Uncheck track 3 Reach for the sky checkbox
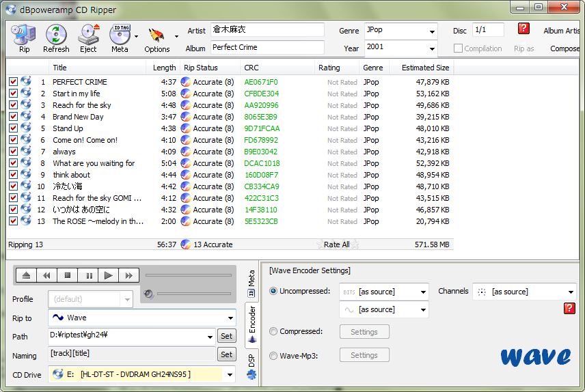The image size is (585, 392). click(x=13, y=104)
